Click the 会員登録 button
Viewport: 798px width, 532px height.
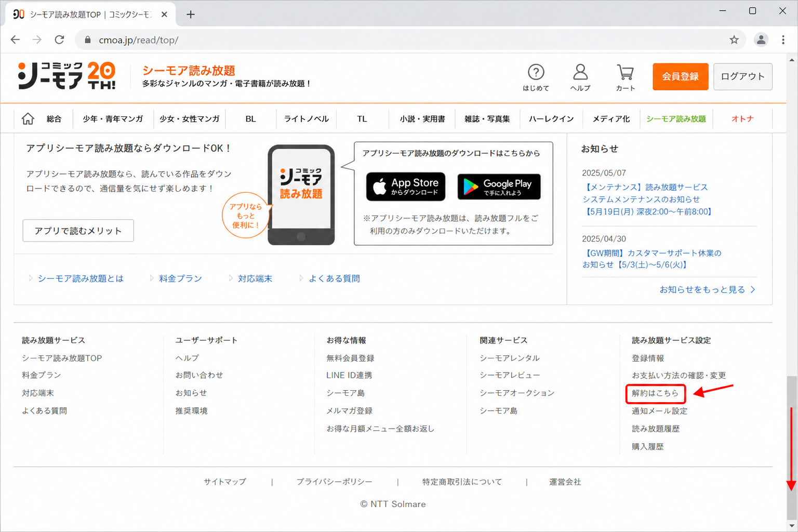[680, 76]
